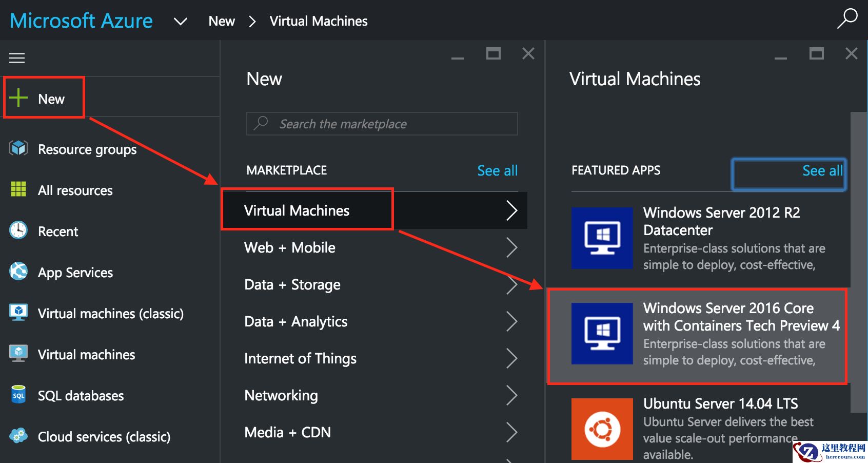
Task: Click the Virtual Machines breadcrumb
Action: [319, 21]
